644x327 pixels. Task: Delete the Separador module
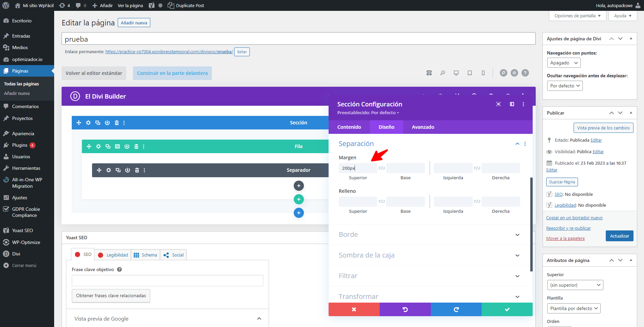137,170
